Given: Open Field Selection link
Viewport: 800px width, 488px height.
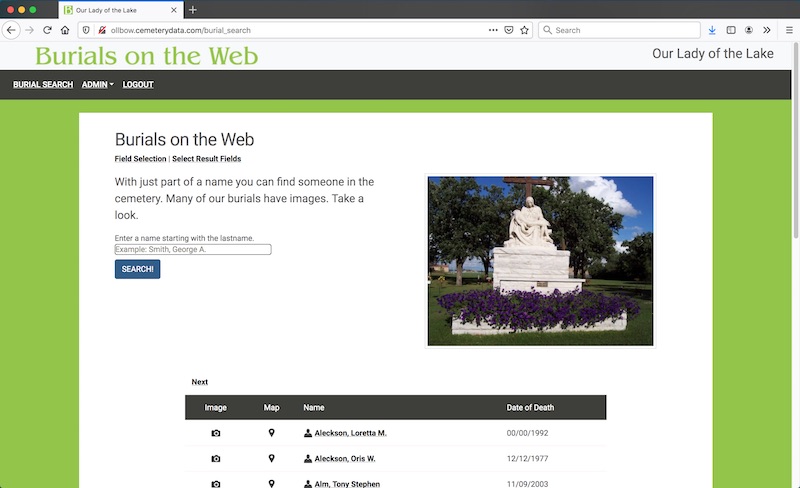Looking at the screenshot, I should [140, 159].
